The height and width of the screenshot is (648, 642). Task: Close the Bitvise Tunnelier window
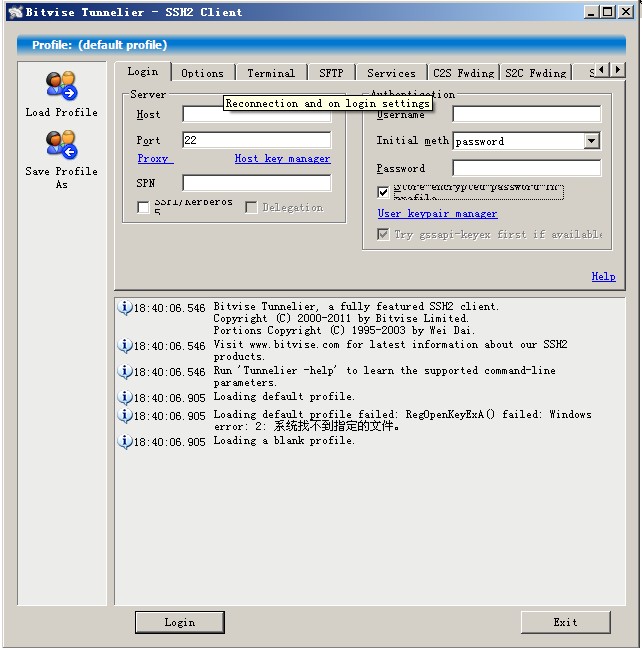626,12
